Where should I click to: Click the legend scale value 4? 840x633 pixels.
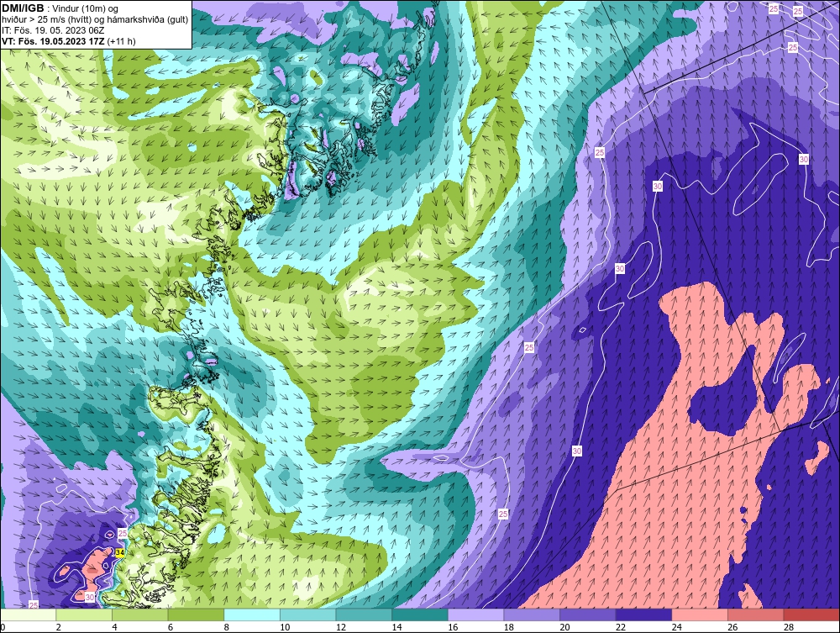point(114,627)
